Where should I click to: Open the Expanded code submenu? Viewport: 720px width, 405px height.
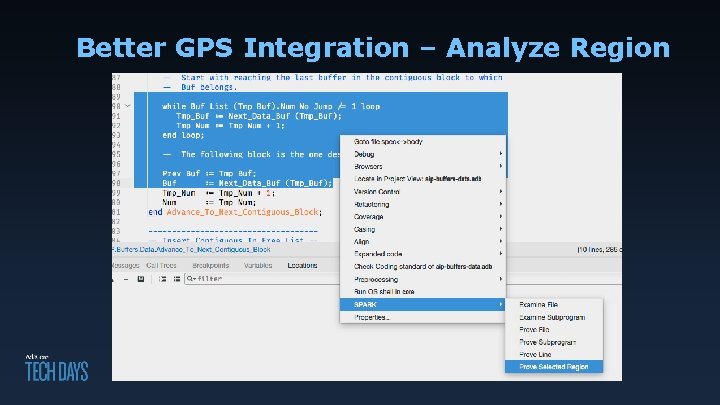click(423, 254)
